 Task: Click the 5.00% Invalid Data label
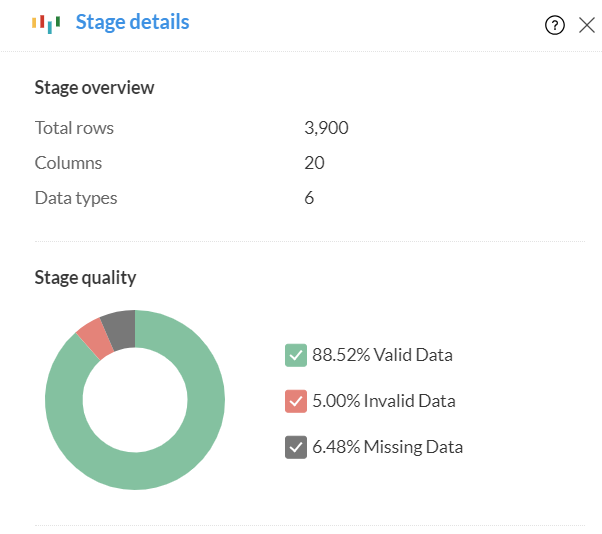[x=383, y=401]
